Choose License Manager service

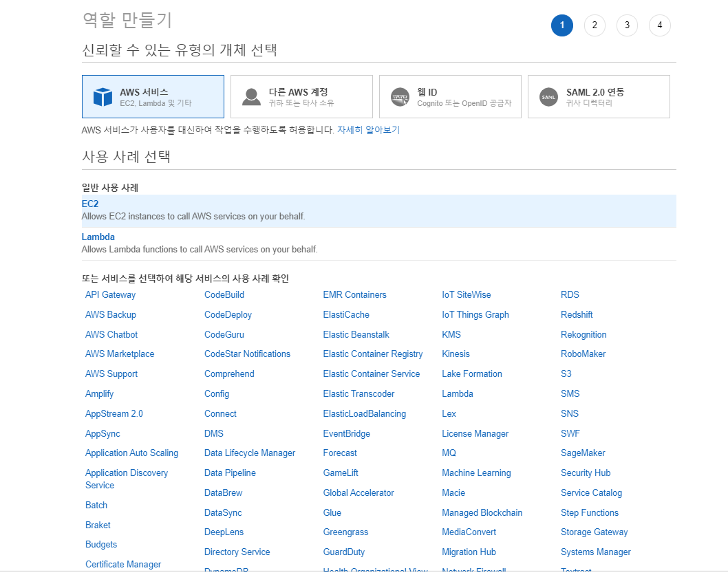(475, 433)
